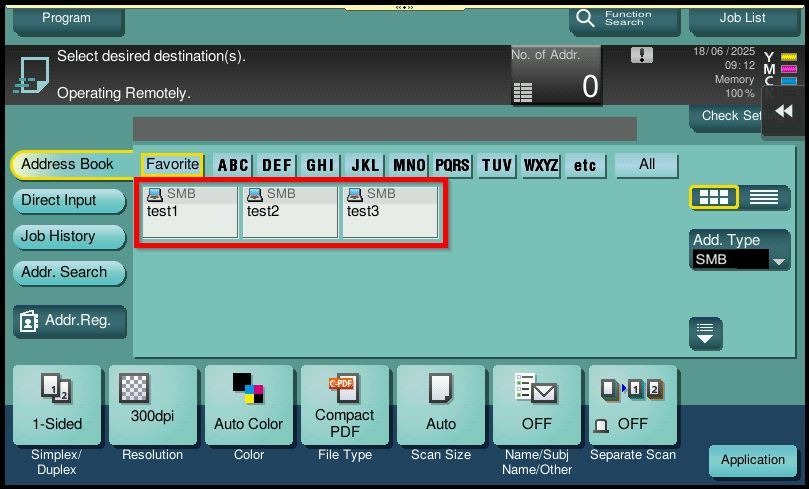This screenshot has width=809, height=489.
Task: Open 1-Sided Simplex/Duplex setting
Action: [57, 405]
